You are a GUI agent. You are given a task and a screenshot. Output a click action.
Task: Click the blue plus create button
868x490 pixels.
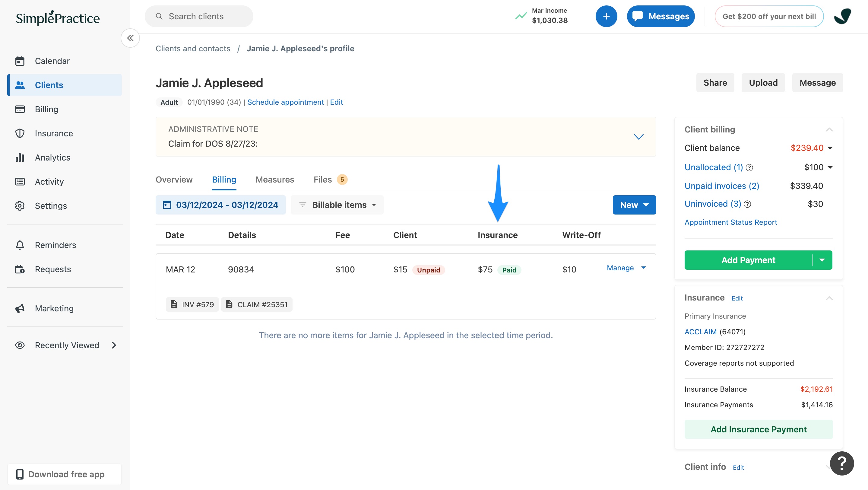pyautogui.click(x=606, y=16)
